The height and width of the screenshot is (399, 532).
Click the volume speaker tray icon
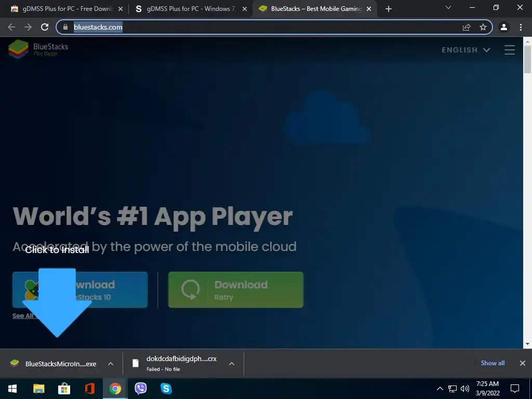click(x=465, y=389)
